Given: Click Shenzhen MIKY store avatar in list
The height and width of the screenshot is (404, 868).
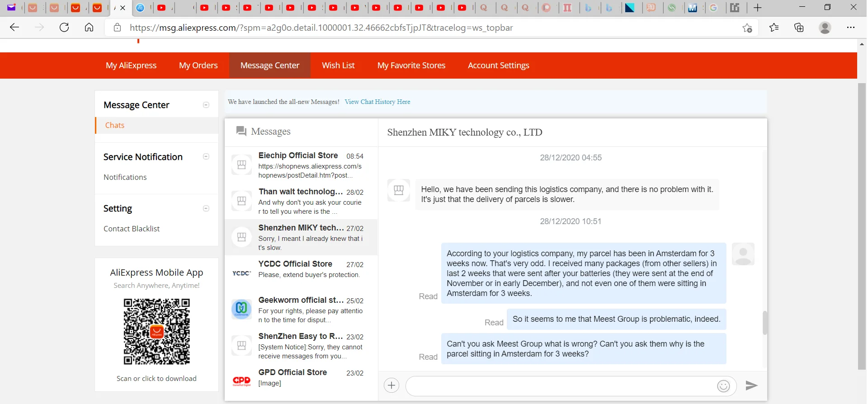Looking at the screenshot, I should click(241, 237).
